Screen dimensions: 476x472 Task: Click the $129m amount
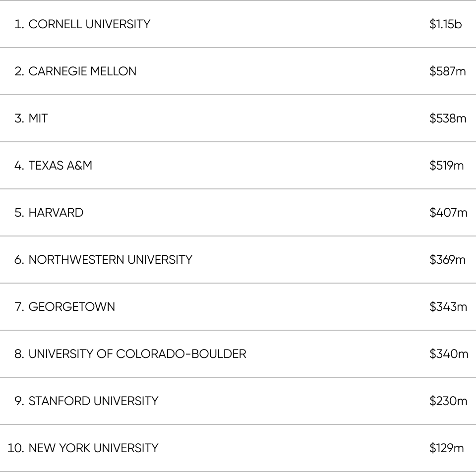(447, 448)
